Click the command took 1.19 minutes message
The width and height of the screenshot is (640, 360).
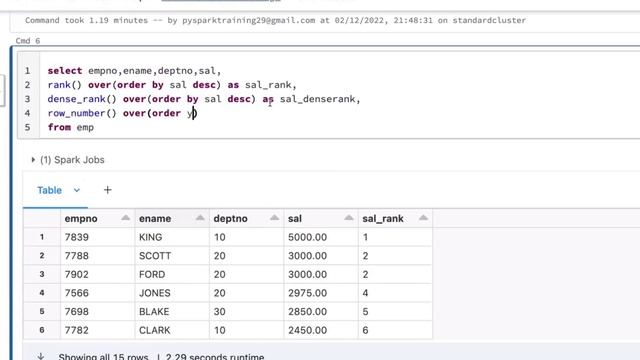pos(276,20)
